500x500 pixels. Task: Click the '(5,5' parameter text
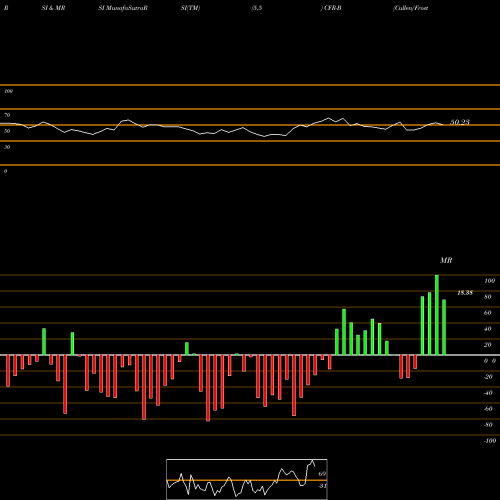pos(256,8)
